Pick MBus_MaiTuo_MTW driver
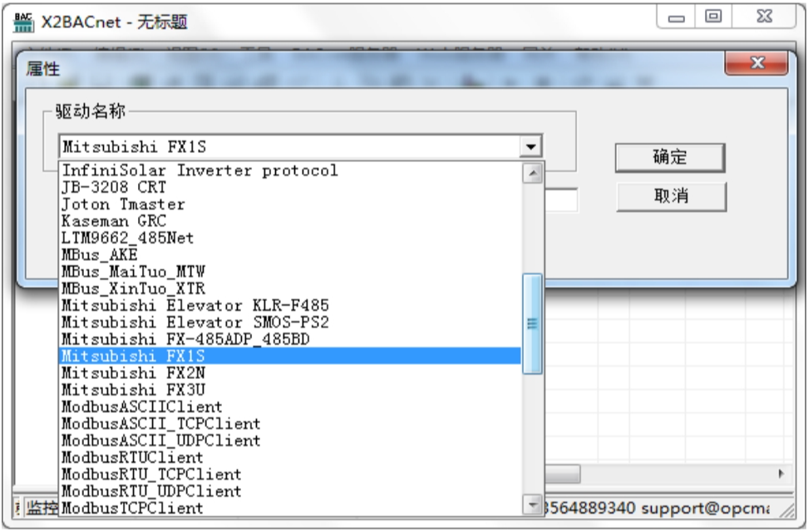The width and height of the screenshot is (808, 532). pos(290,272)
